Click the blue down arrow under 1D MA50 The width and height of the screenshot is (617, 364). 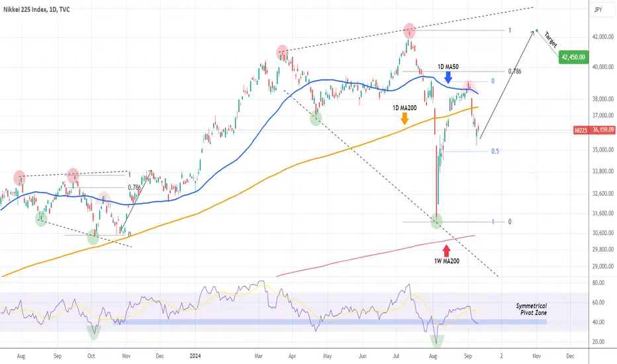pyautogui.click(x=448, y=77)
